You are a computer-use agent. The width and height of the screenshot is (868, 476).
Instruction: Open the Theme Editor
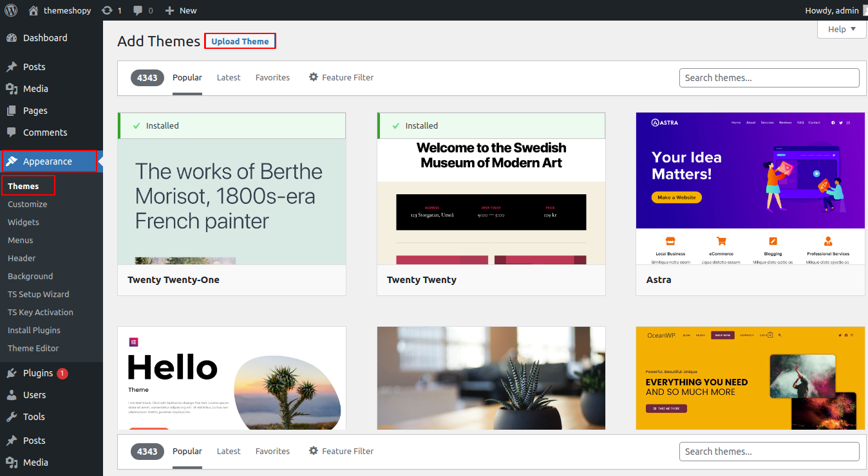(x=33, y=348)
